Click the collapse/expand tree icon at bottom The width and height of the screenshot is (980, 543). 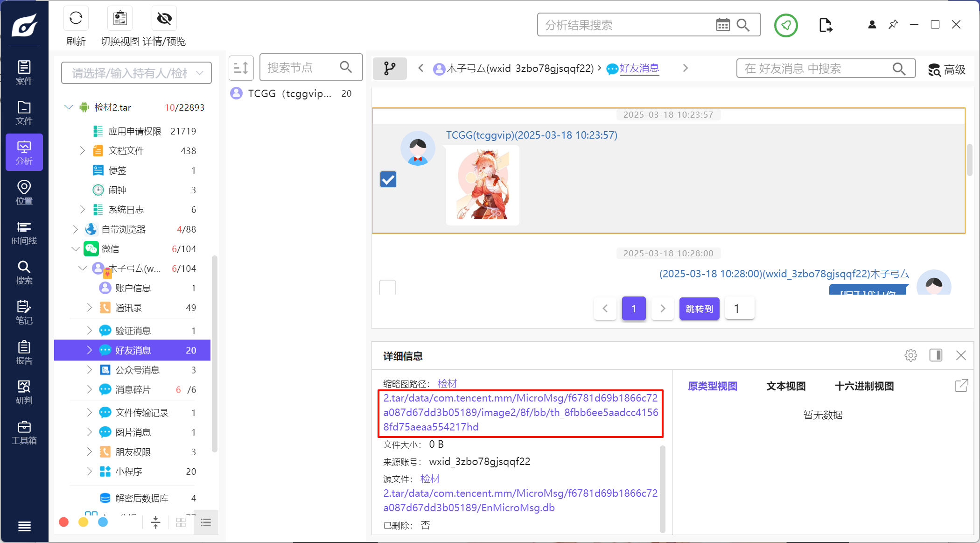pyautogui.click(x=155, y=522)
